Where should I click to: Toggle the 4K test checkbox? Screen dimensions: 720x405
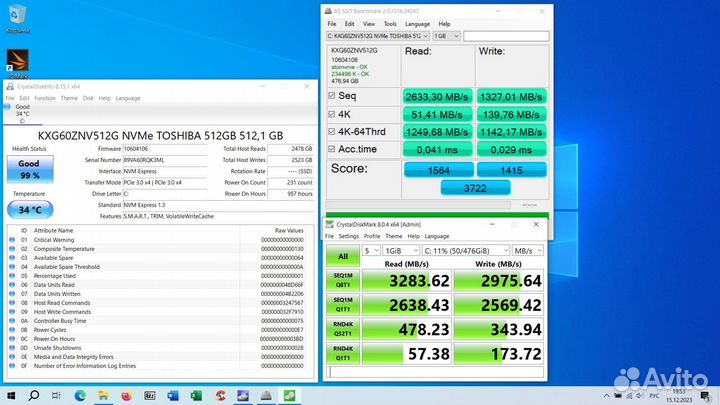(x=332, y=114)
